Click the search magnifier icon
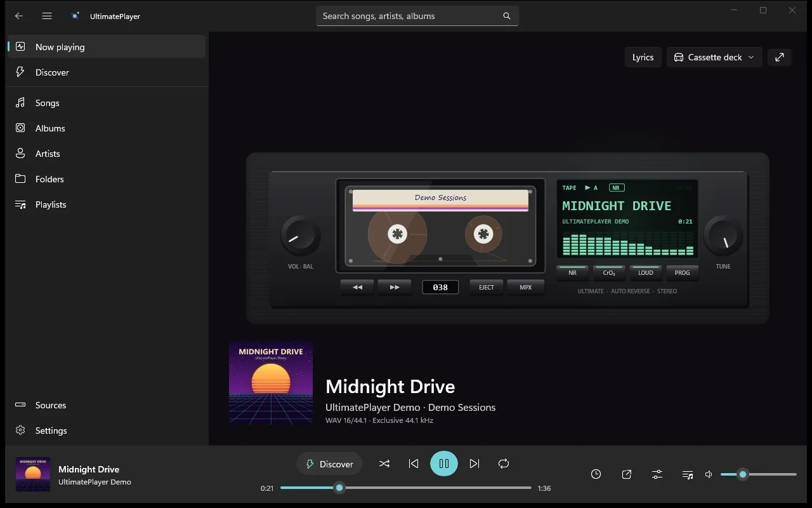812x508 pixels. tap(507, 16)
